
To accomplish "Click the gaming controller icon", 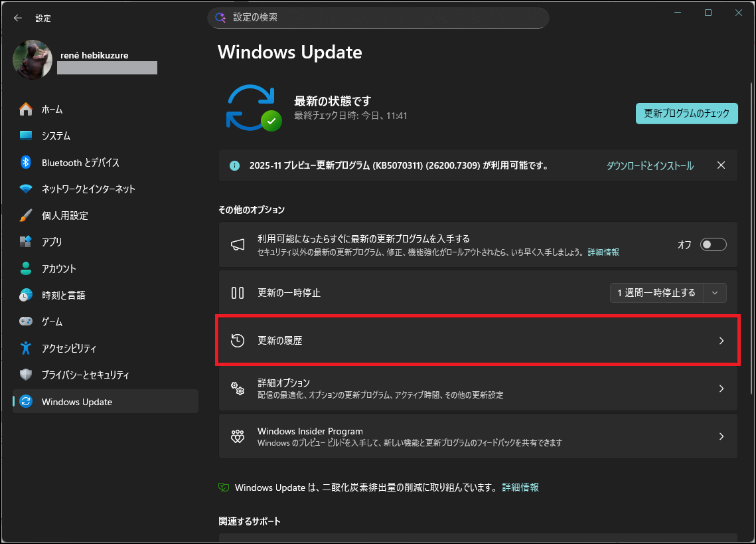I will click(x=25, y=321).
